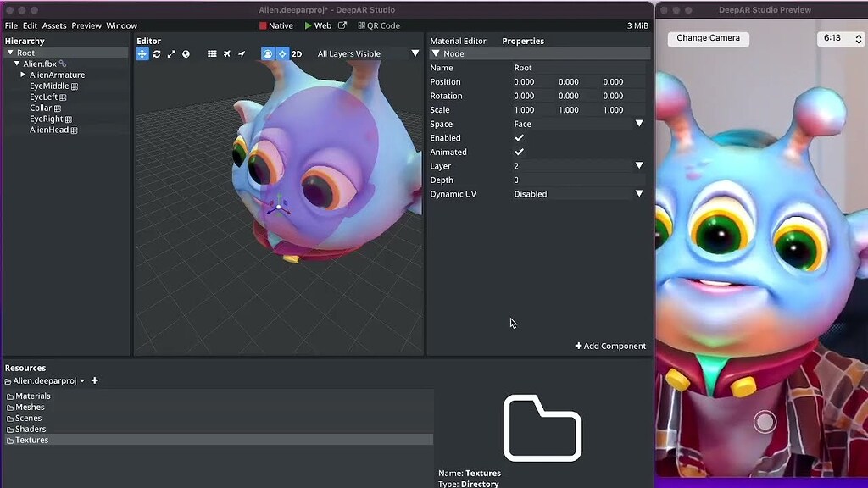Viewport: 868px width, 488px height.
Task: Switch to the Material Editor tab
Action: [x=459, y=41]
